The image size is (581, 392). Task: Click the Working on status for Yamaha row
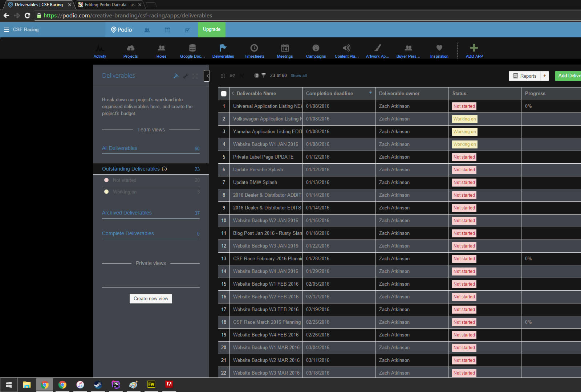pos(464,132)
